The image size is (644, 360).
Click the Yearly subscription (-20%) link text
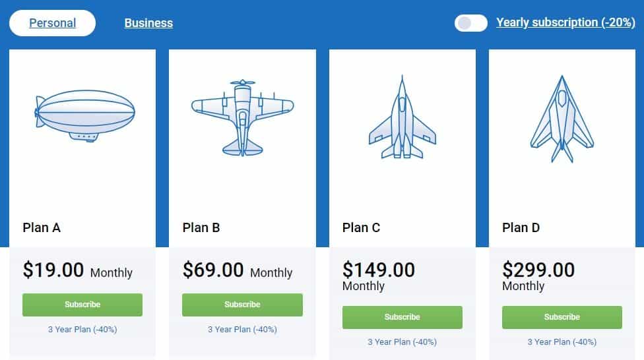click(x=565, y=22)
